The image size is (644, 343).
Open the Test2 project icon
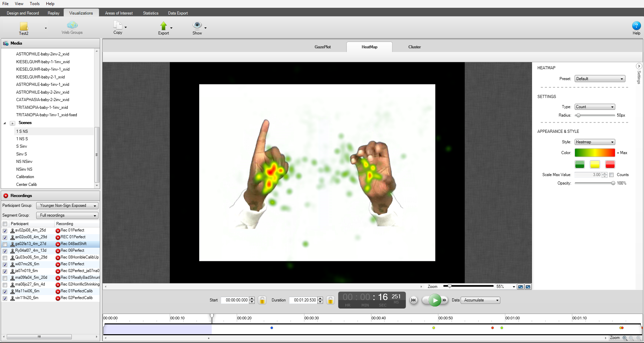coord(24,26)
